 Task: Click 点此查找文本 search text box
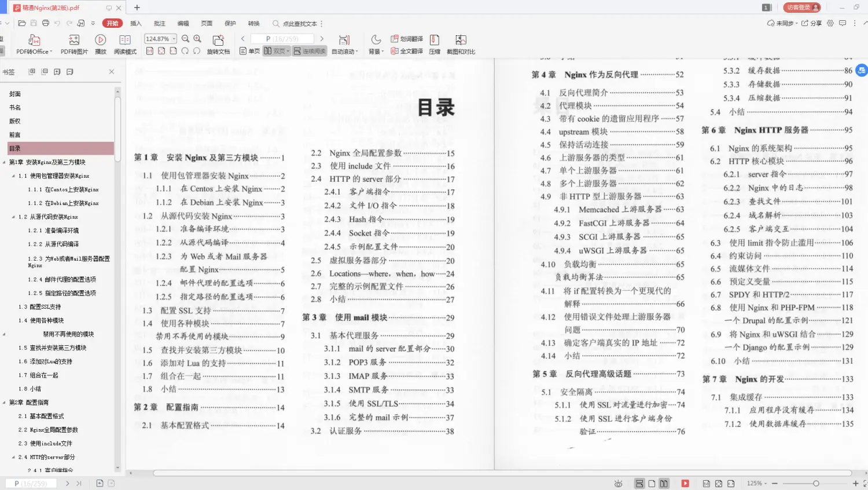click(x=300, y=24)
